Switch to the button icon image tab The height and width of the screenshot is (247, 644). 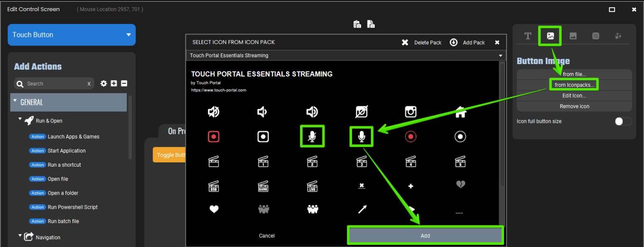(x=550, y=36)
